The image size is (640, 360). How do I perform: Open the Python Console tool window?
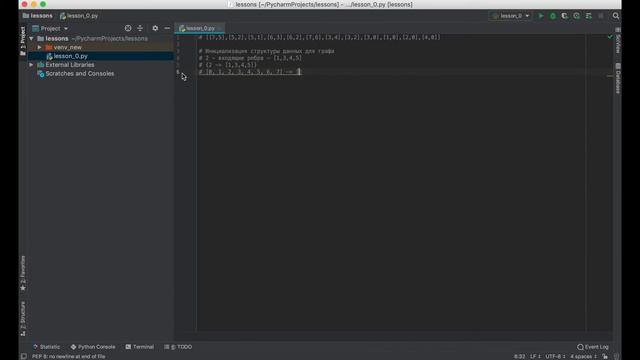point(93,347)
